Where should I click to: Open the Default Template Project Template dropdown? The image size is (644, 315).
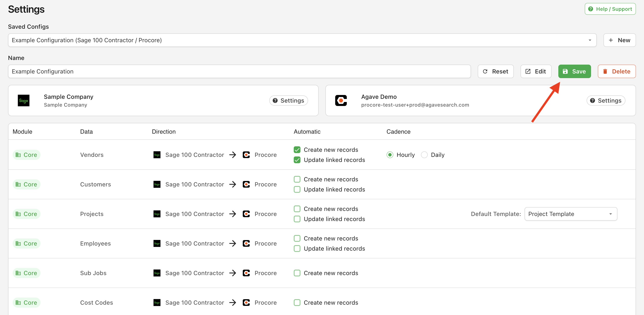(x=571, y=214)
